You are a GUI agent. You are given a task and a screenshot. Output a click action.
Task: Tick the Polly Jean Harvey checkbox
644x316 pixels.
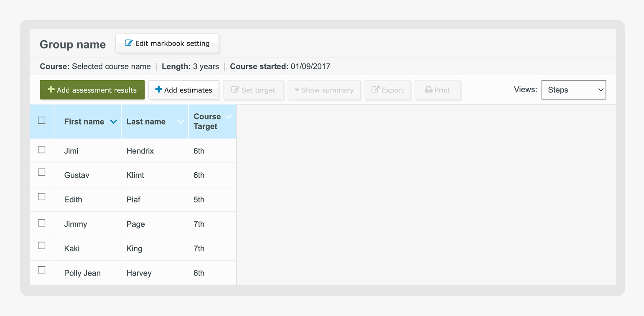coord(42,270)
